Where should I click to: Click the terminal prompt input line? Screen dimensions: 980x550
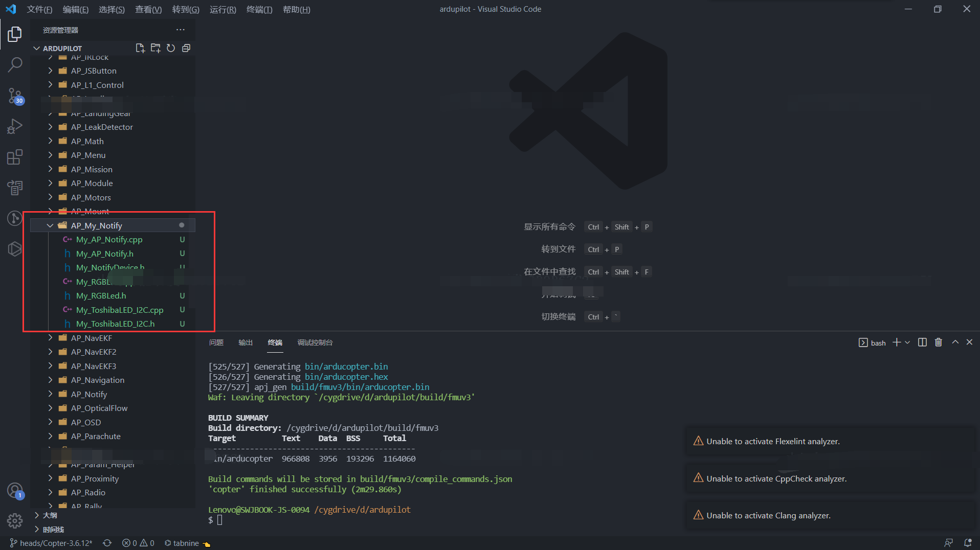click(x=215, y=520)
